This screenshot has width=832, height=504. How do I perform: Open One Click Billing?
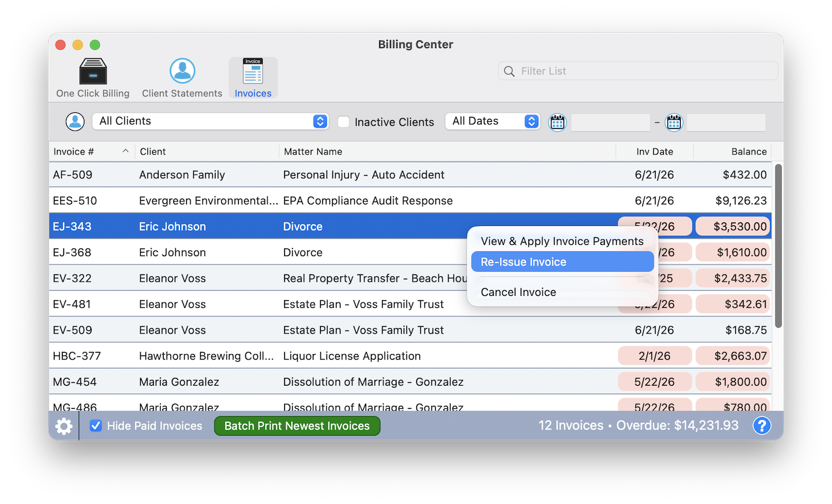93,78
